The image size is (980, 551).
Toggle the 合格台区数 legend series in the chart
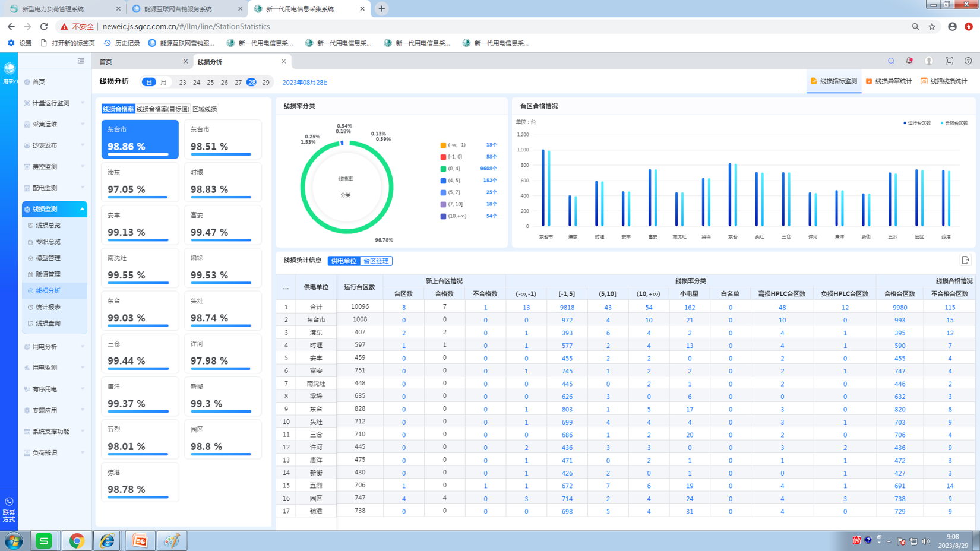coord(954,123)
